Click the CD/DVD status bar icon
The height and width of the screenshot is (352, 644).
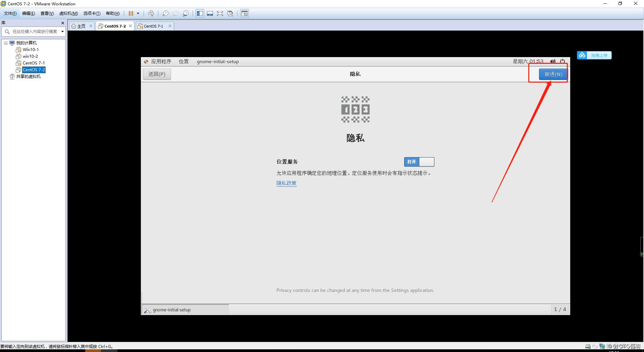[x=595, y=346]
